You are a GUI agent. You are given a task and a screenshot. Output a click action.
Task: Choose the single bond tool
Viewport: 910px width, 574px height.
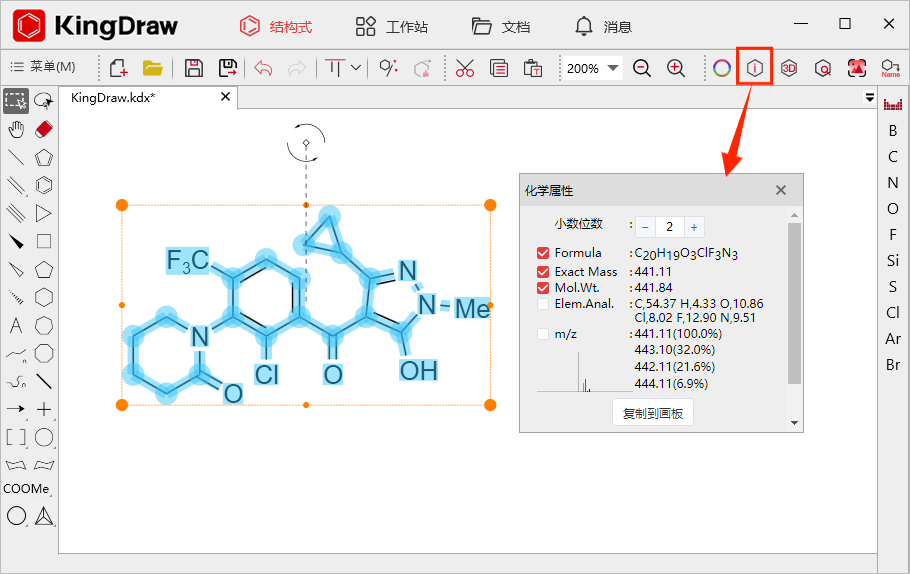[x=16, y=157]
